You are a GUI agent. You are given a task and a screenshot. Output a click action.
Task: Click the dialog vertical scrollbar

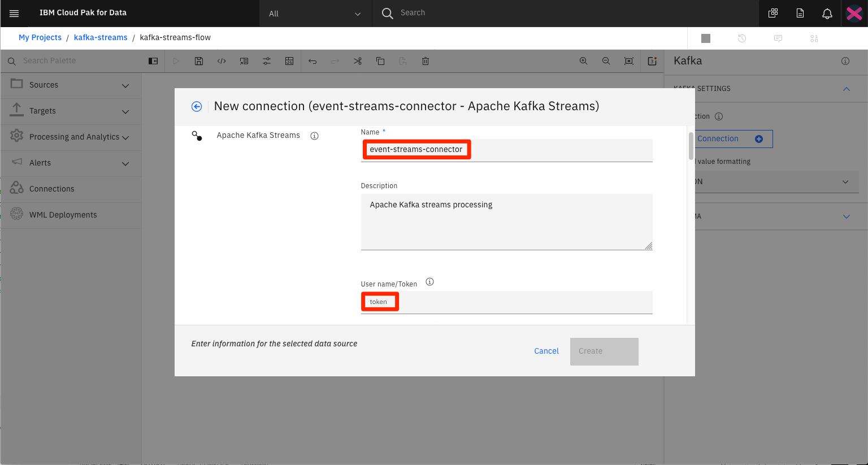(691, 146)
